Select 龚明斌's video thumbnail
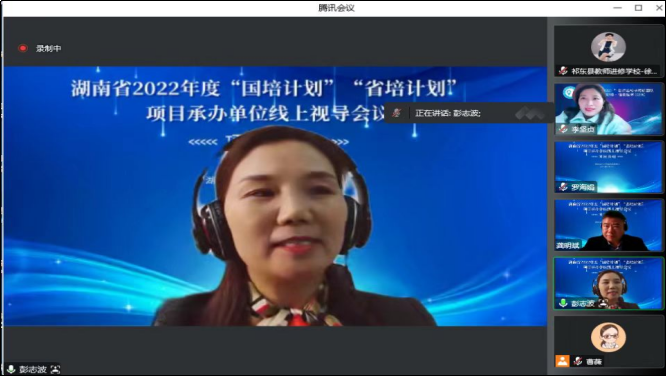 pos(609,225)
